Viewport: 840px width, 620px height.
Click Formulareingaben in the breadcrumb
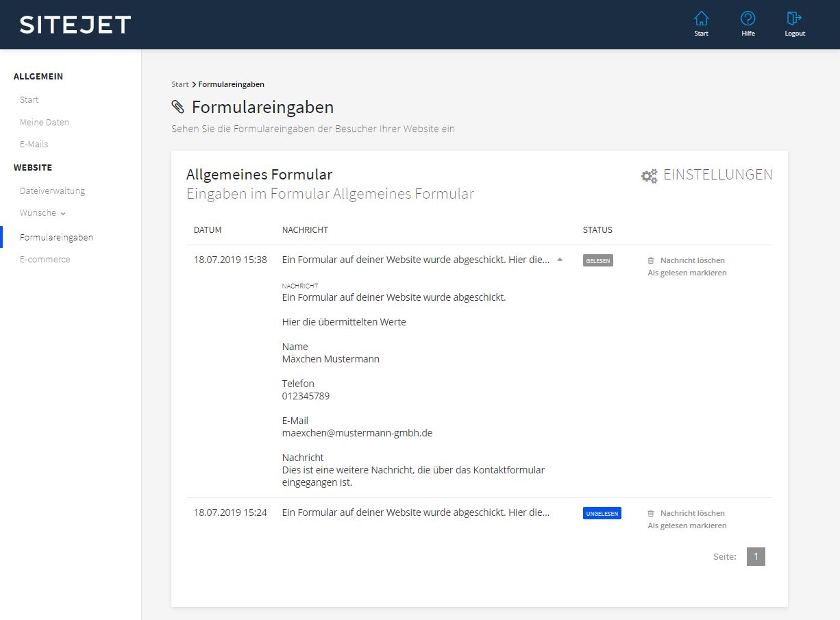click(x=232, y=84)
